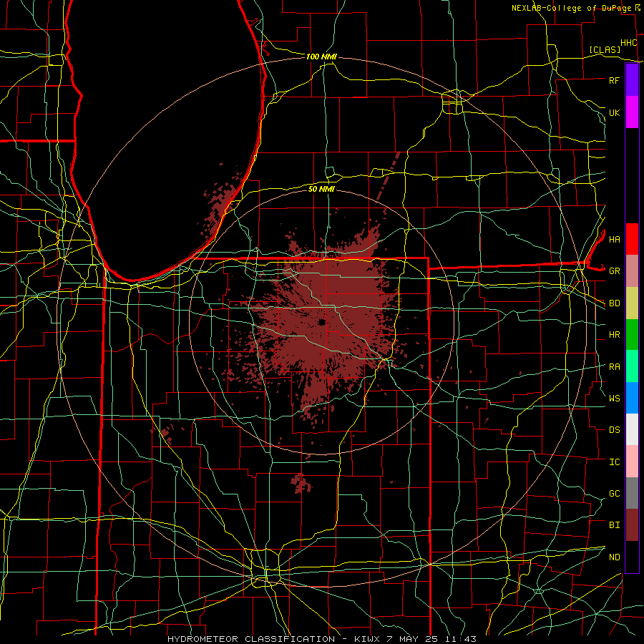Click the IC pink legend color block

point(632,462)
